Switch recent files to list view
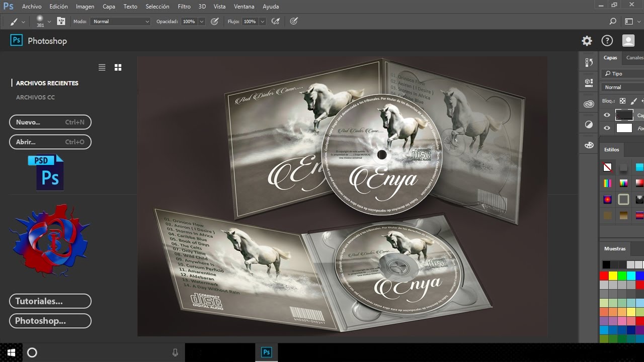The width and height of the screenshot is (644, 362). 102,67
